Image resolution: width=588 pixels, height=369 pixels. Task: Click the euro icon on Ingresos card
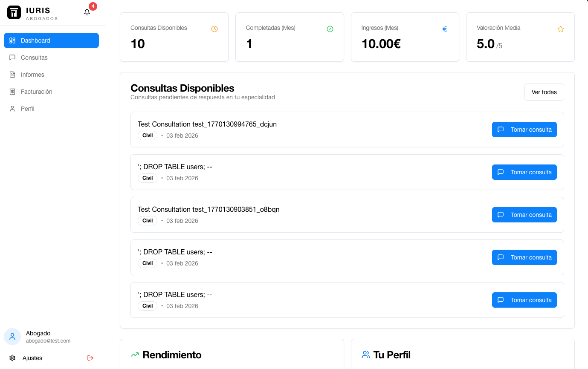[445, 29]
